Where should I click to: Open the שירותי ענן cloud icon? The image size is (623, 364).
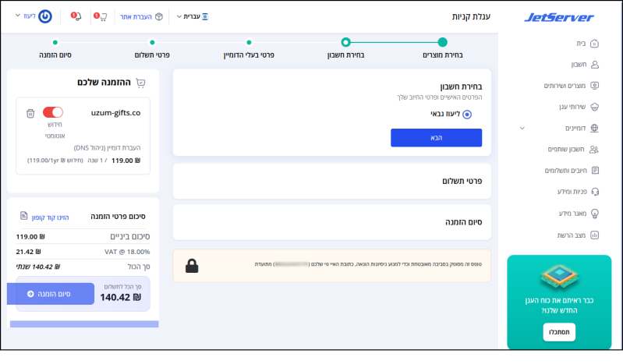click(x=595, y=107)
